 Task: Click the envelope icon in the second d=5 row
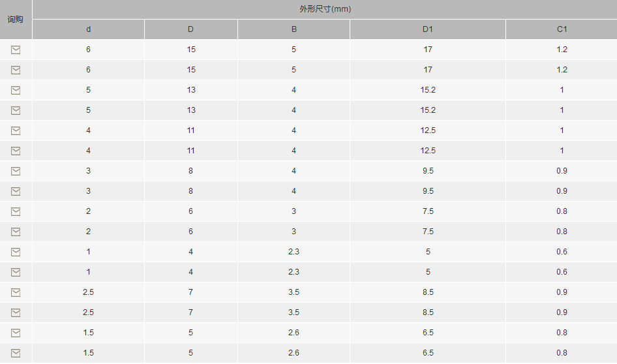click(16, 111)
